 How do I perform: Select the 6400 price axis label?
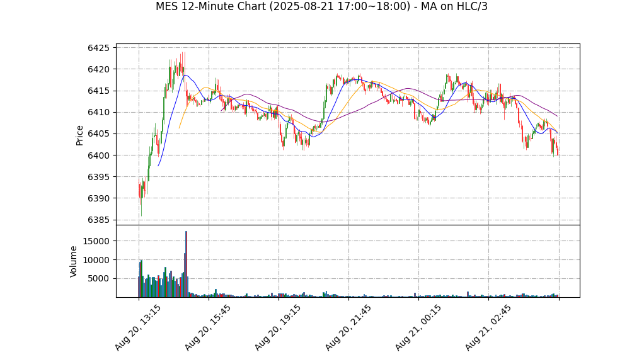(98, 156)
